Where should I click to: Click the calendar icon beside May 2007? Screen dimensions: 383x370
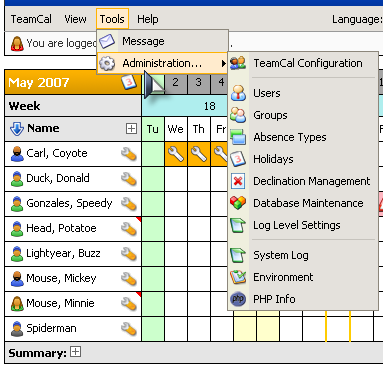129,82
